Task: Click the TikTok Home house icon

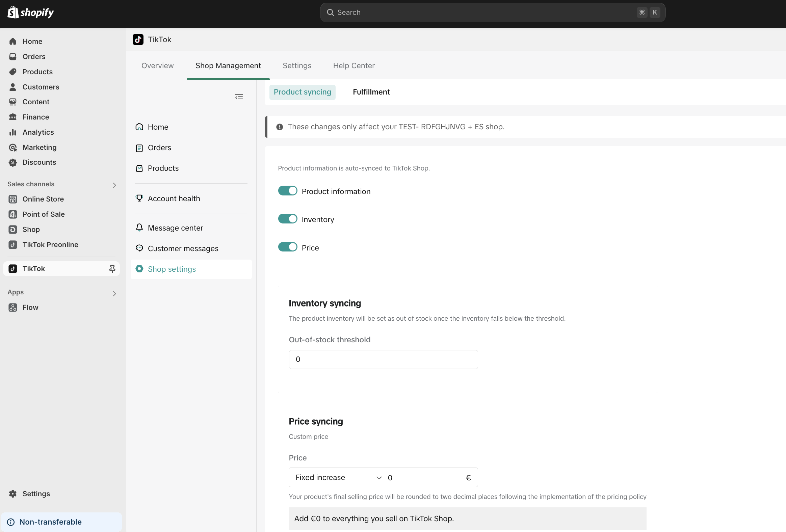Action: click(139, 127)
